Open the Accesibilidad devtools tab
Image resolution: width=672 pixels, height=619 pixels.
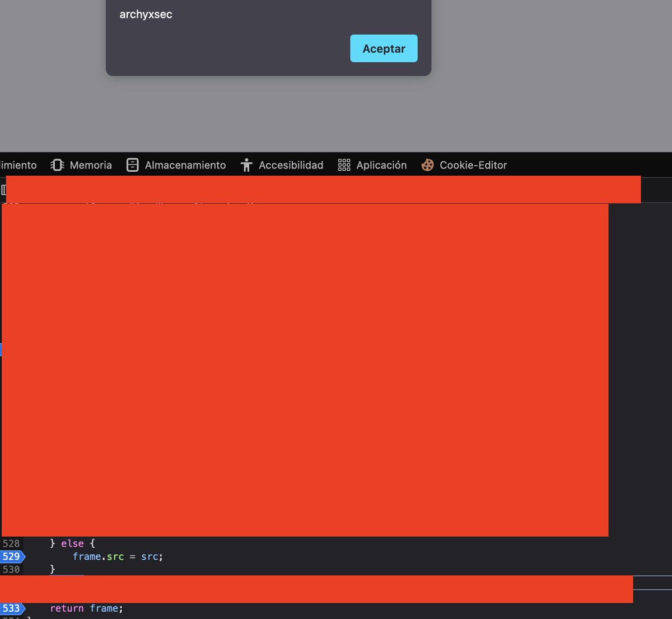tap(282, 165)
